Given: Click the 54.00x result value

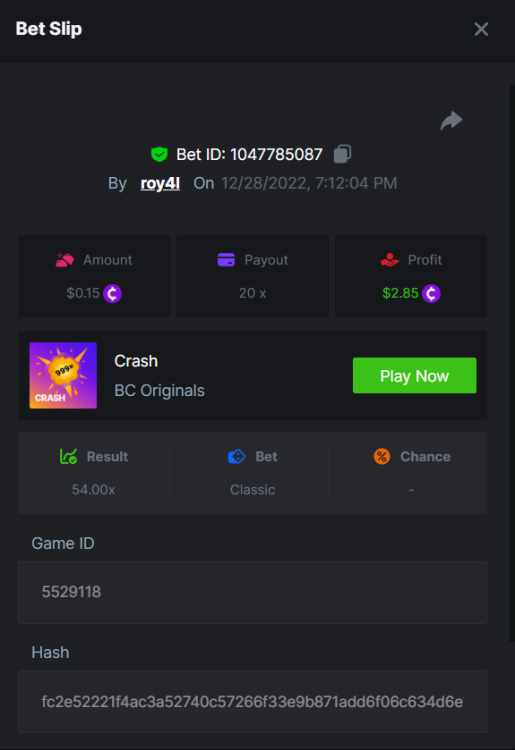Looking at the screenshot, I should 93,489.
